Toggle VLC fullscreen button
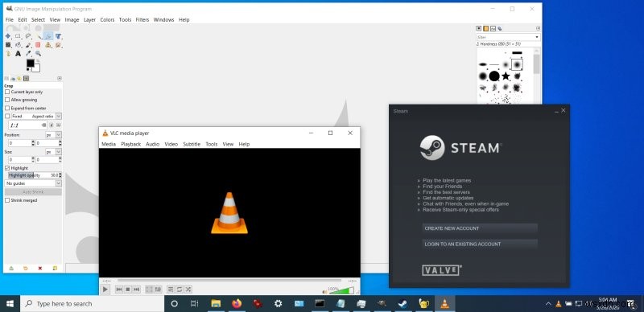 tap(149, 289)
